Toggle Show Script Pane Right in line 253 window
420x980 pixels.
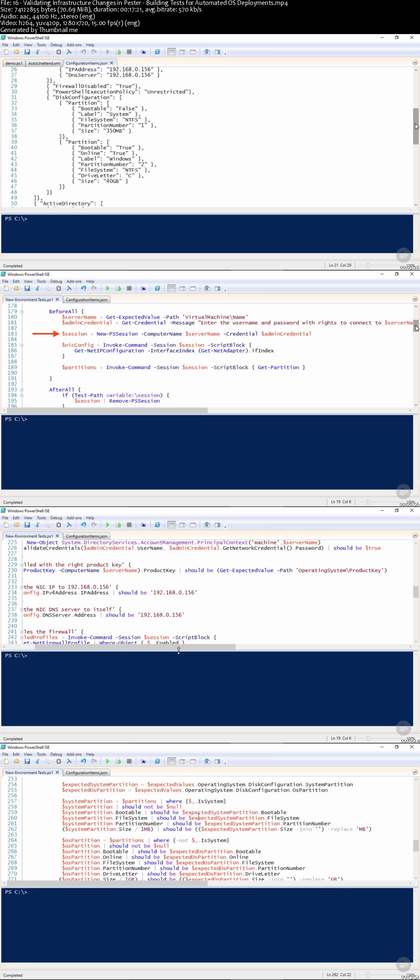(183, 762)
